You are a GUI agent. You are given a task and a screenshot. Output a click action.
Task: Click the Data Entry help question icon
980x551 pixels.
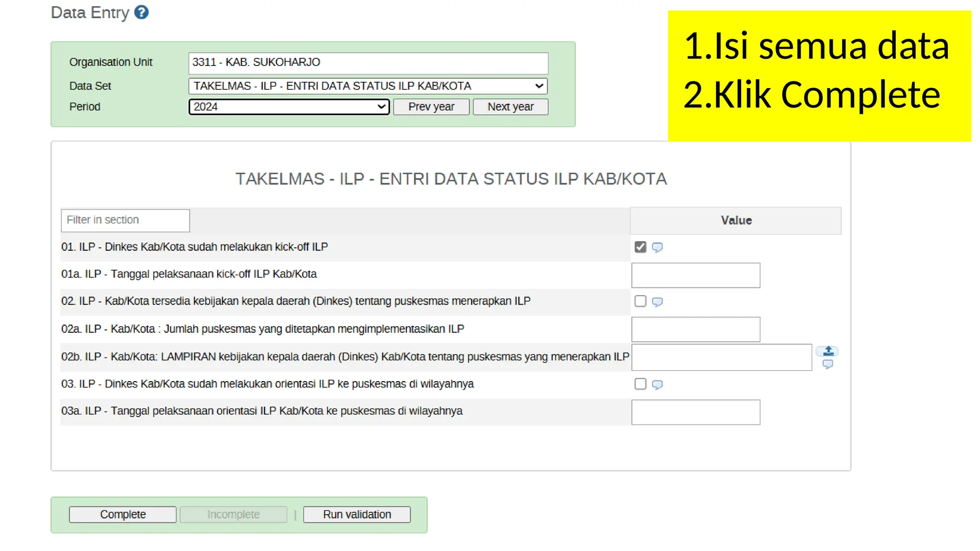point(141,12)
